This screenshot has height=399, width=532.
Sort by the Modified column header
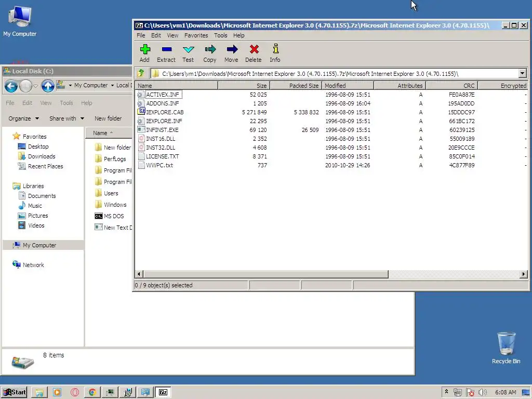point(348,86)
